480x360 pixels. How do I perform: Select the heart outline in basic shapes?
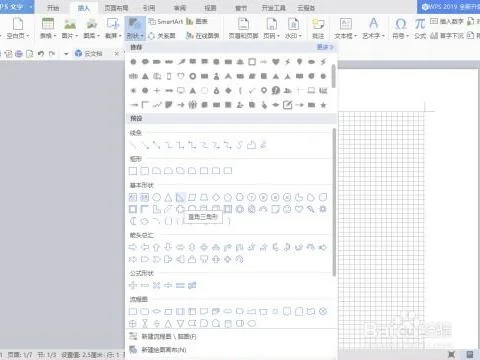point(299,209)
